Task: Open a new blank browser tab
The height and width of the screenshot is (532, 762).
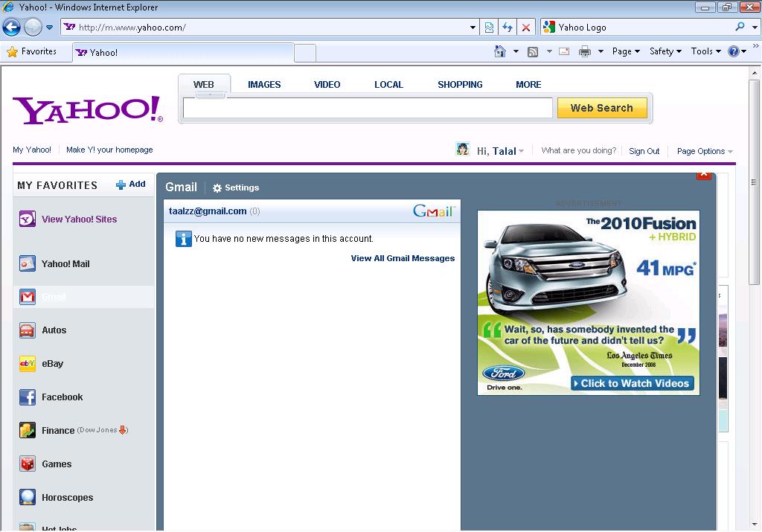Action: (304, 53)
